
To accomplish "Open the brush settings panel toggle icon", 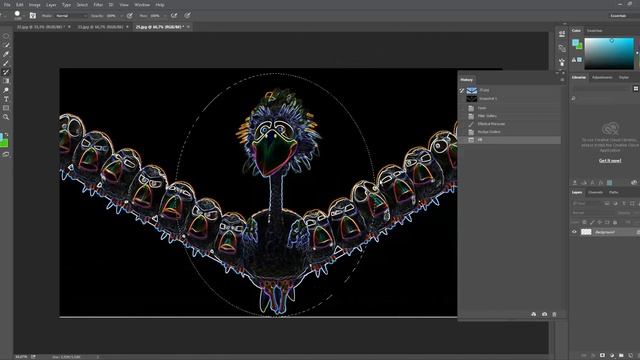I will [33, 16].
